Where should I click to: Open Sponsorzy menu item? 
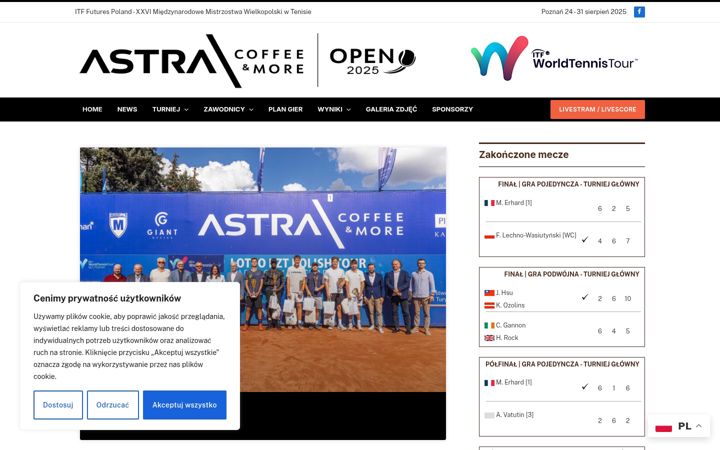click(x=452, y=109)
